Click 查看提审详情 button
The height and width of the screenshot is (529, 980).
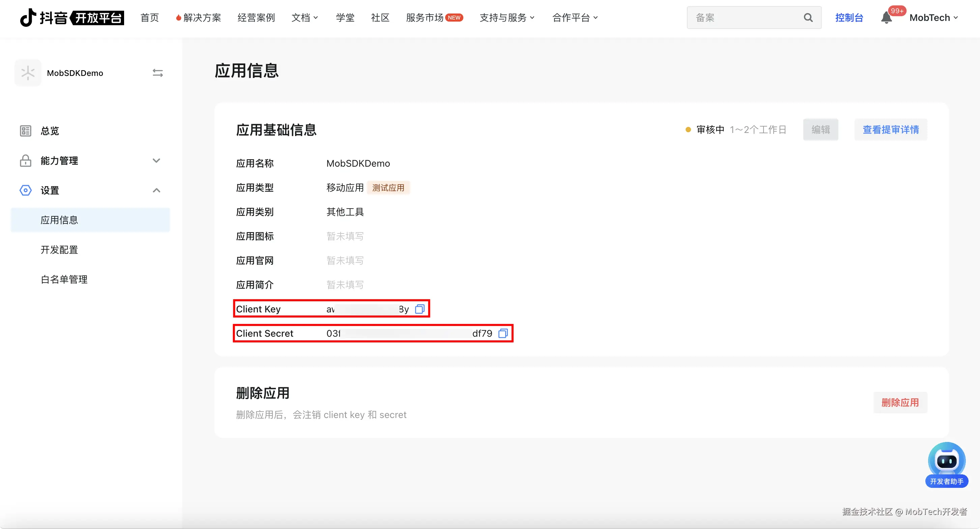pos(891,130)
